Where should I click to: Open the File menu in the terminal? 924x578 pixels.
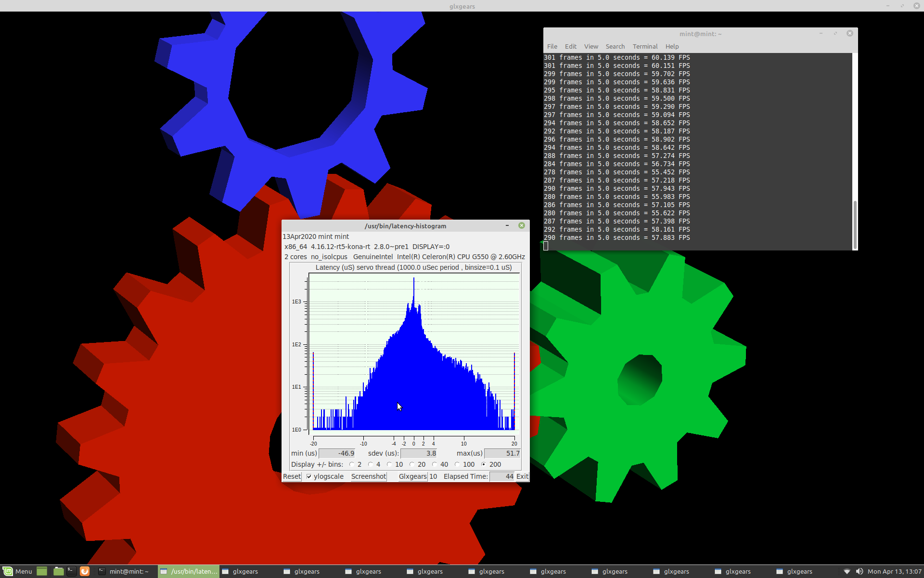(x=552, y=46)
